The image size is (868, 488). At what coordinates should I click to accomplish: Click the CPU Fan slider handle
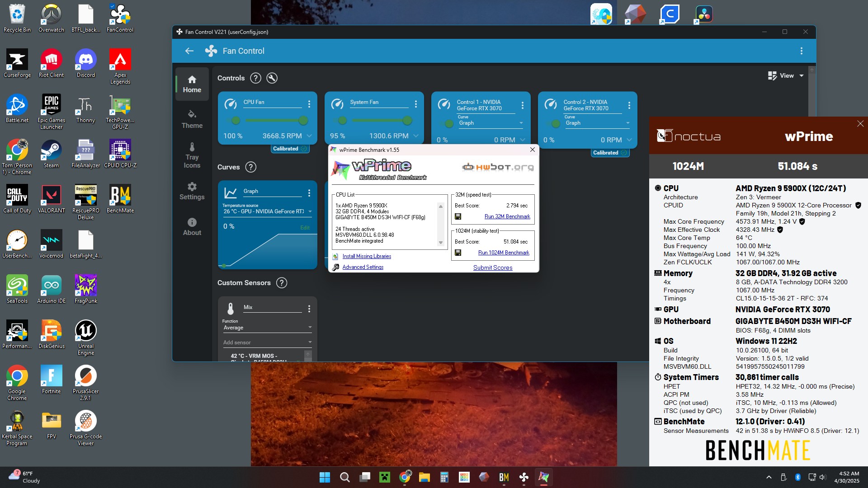303,121
